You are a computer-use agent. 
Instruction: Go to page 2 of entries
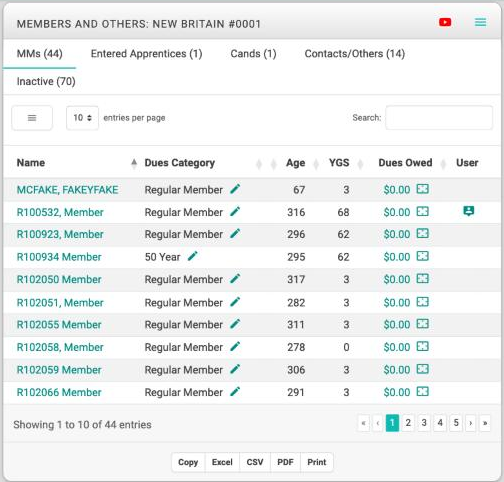pos(408,423)
